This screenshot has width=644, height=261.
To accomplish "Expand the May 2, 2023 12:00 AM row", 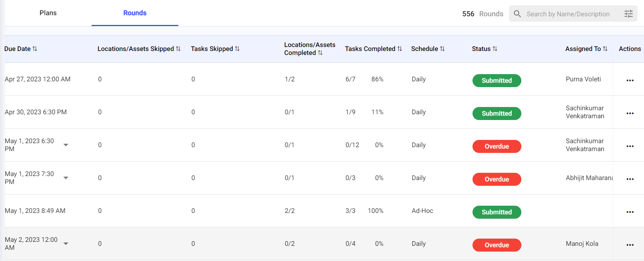I will click(x=66, y=244).
